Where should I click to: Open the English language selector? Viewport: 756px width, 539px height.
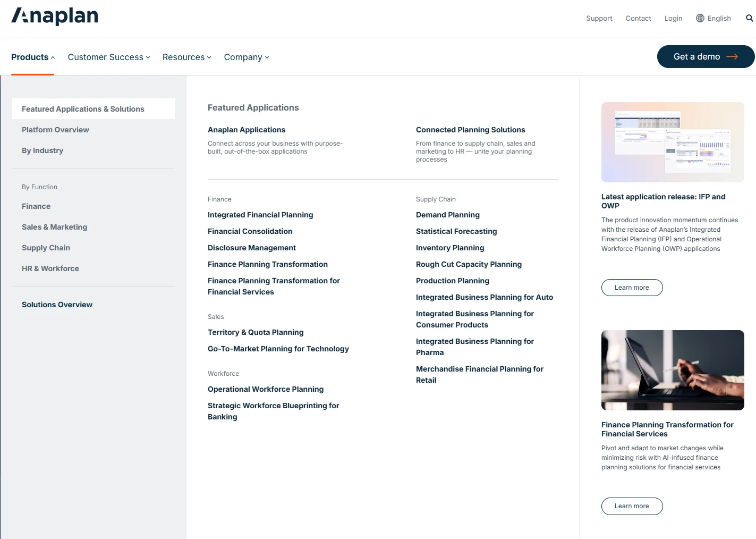pos(713,18)
